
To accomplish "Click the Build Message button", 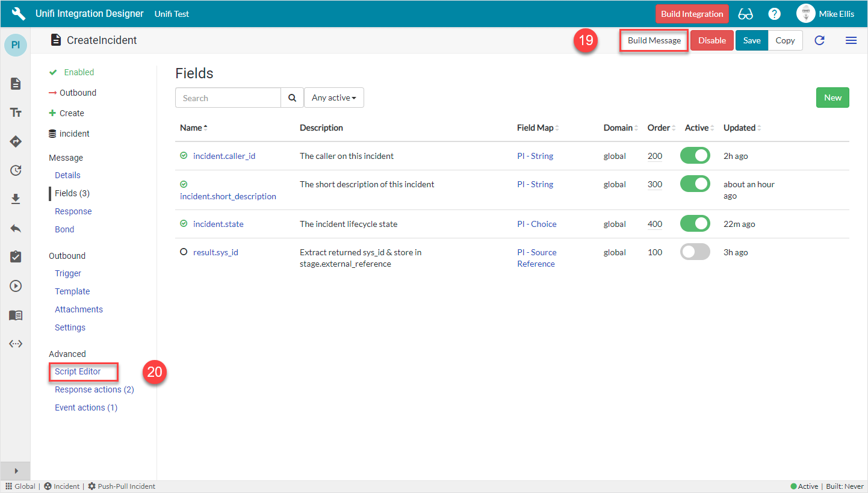I will (654, 40).
